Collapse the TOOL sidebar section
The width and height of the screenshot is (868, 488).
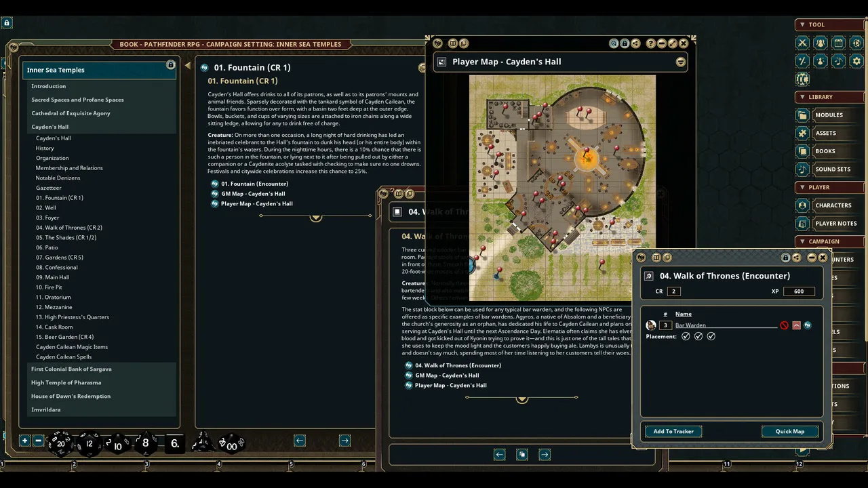[802, 24]
